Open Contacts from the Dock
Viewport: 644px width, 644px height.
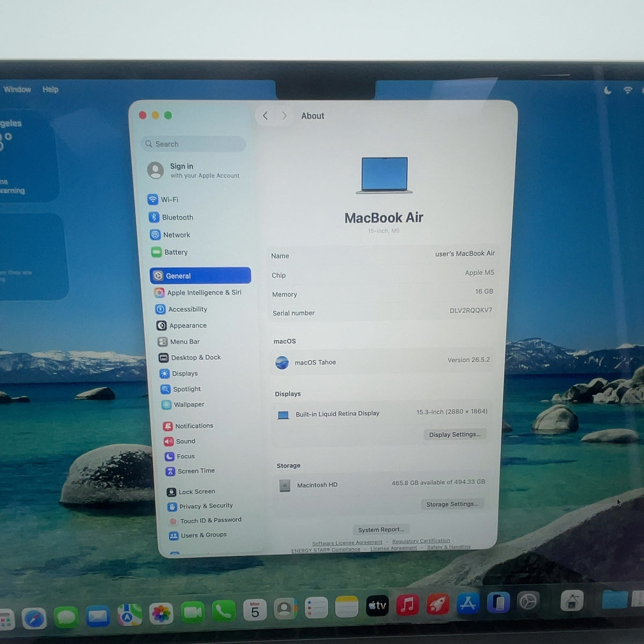click(x=286, y=609)
